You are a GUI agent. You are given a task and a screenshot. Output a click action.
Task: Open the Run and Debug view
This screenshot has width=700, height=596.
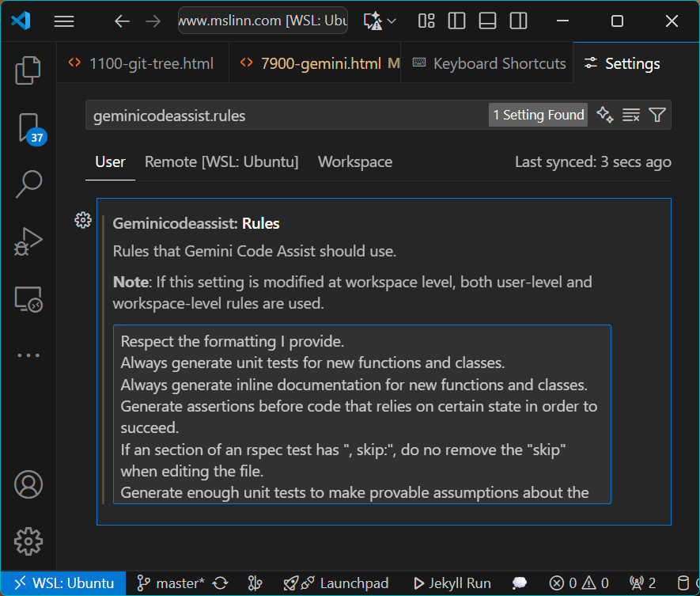coord(28,241)
